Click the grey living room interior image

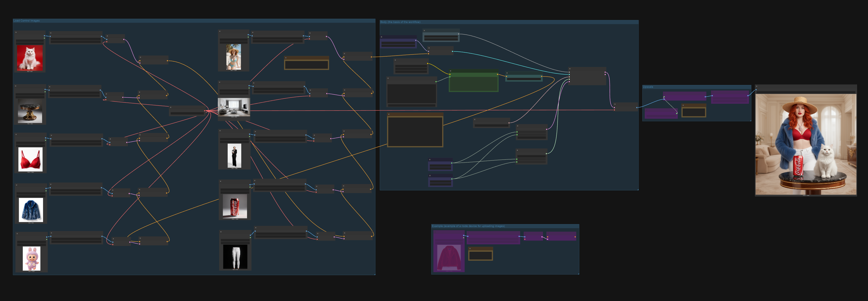pos(234,107)
